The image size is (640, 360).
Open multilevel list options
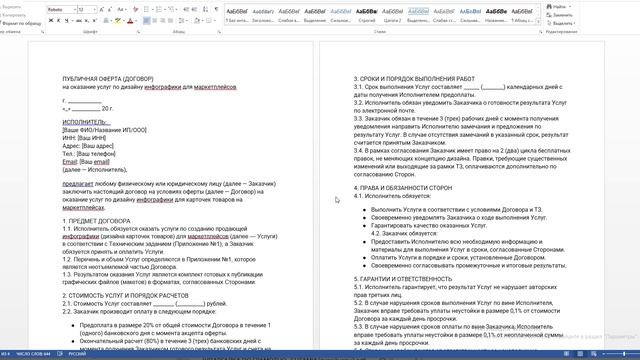click(x=171, y=9)
